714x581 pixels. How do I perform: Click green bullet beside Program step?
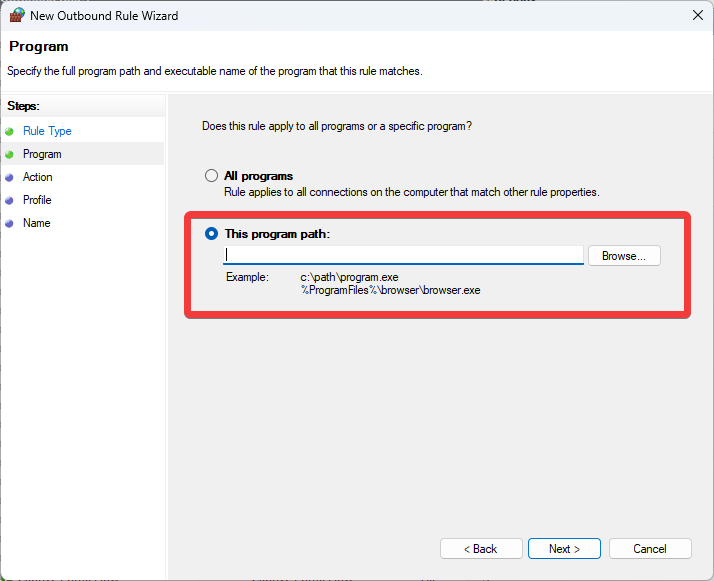[10, 154]
